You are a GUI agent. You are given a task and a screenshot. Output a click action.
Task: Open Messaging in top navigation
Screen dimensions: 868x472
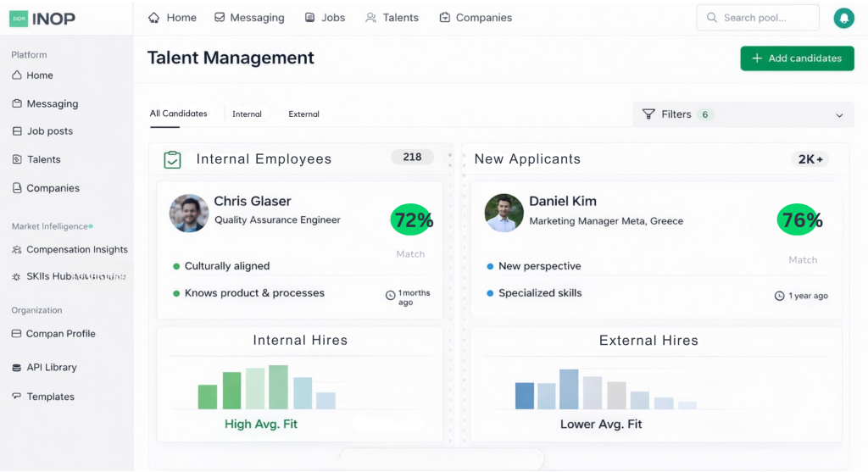(249, 18)
